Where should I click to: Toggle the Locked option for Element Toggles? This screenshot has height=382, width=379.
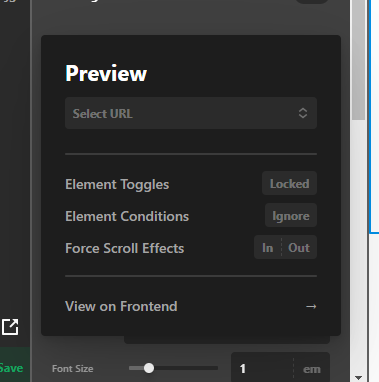[x=289, y=183]
